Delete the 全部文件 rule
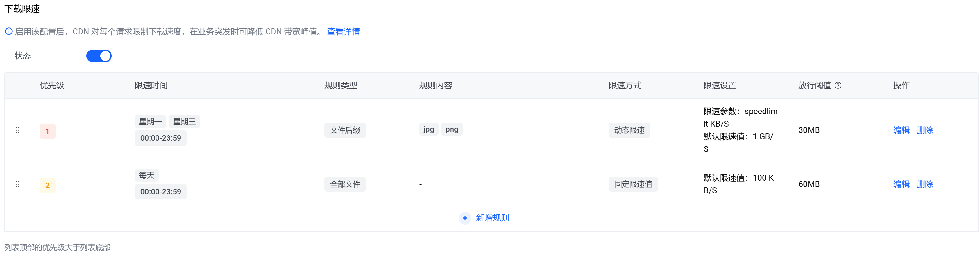Viewport: 980px width, 266px height. (925, 184)
